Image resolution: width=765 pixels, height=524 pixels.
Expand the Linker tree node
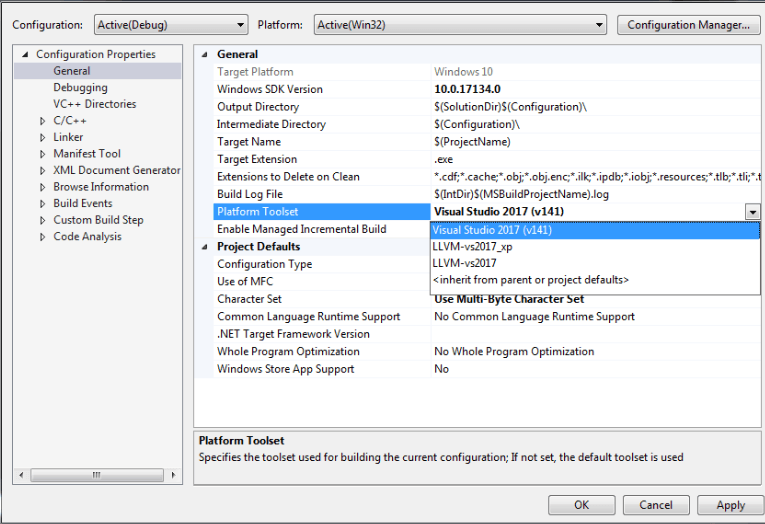pyautogui.click(x=43, y=138)
